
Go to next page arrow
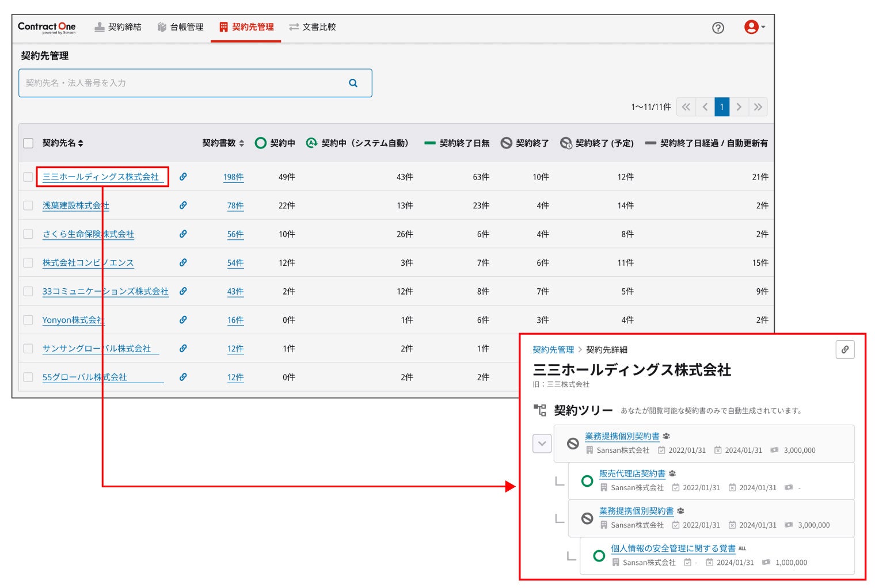(739, 107)
